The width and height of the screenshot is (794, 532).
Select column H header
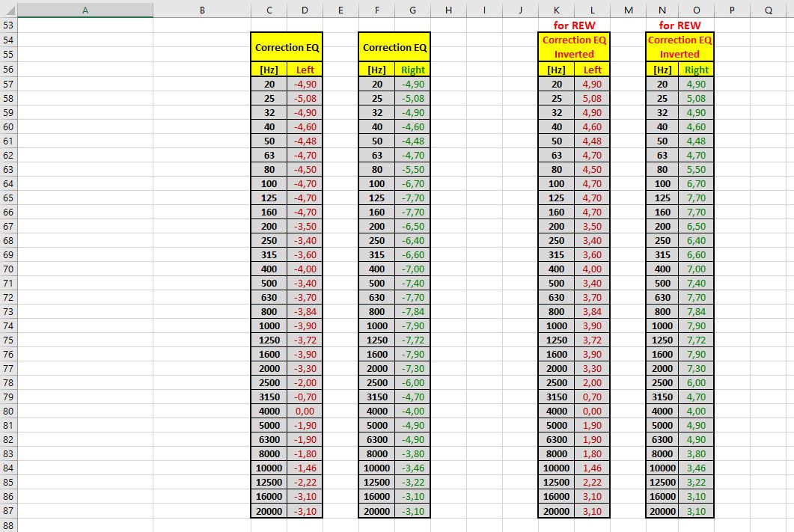(449, 10)
